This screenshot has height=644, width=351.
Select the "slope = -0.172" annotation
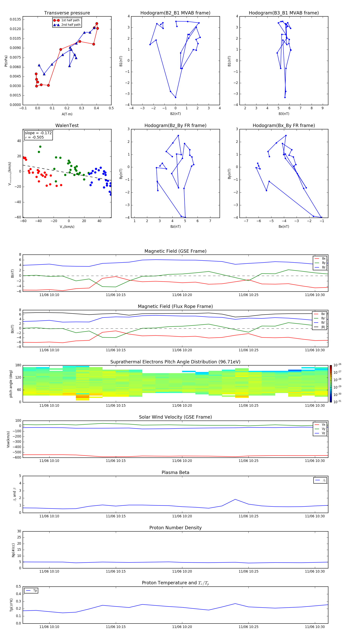[38, 133]
